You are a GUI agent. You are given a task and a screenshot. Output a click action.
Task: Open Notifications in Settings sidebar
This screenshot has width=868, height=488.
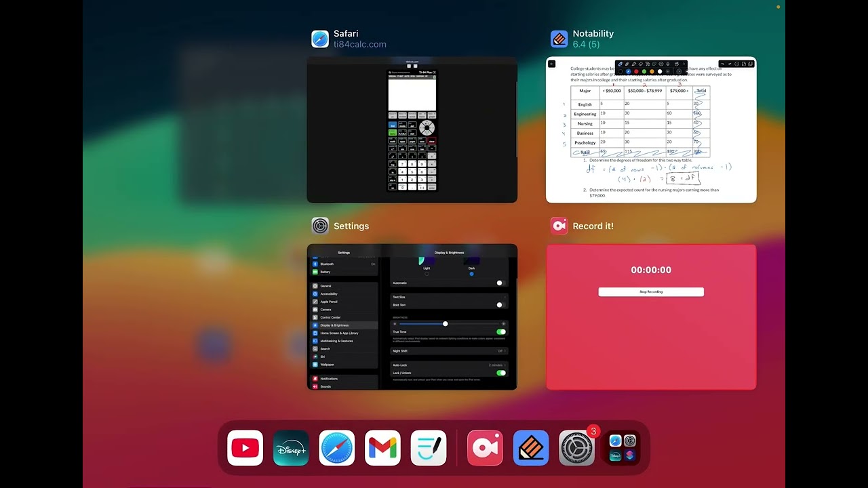(343, 378)
